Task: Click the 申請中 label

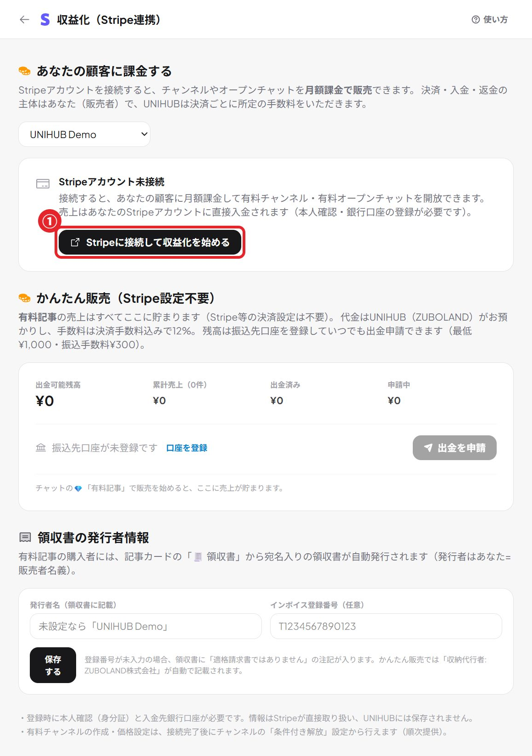Action: [x=399, y=385]
